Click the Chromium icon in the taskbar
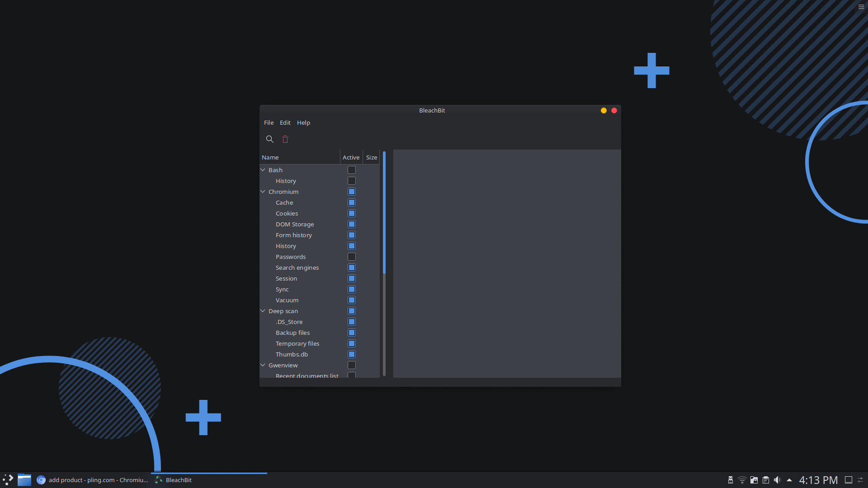The height and width of the screenshot is (488, 868). 41,480
